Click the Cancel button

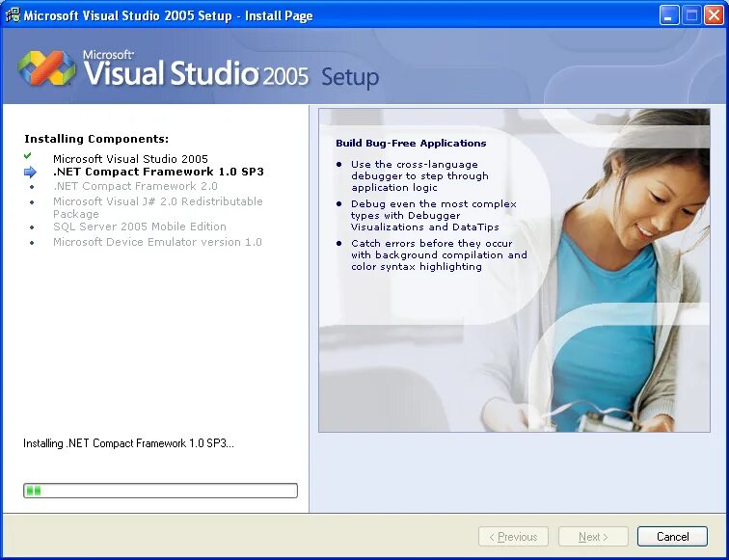tap(672, 537)
